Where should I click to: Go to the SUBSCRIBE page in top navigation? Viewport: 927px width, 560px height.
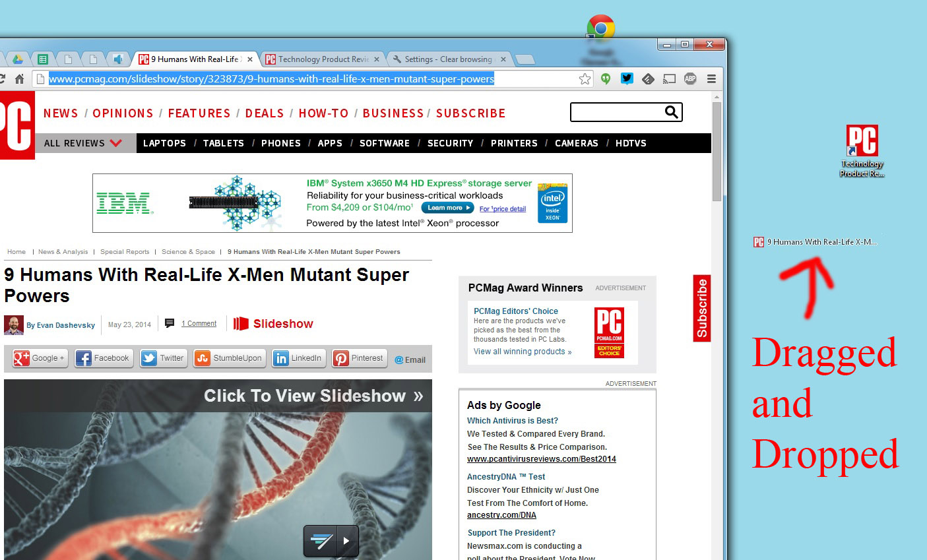pyautogui.click(x=471, y=113)
